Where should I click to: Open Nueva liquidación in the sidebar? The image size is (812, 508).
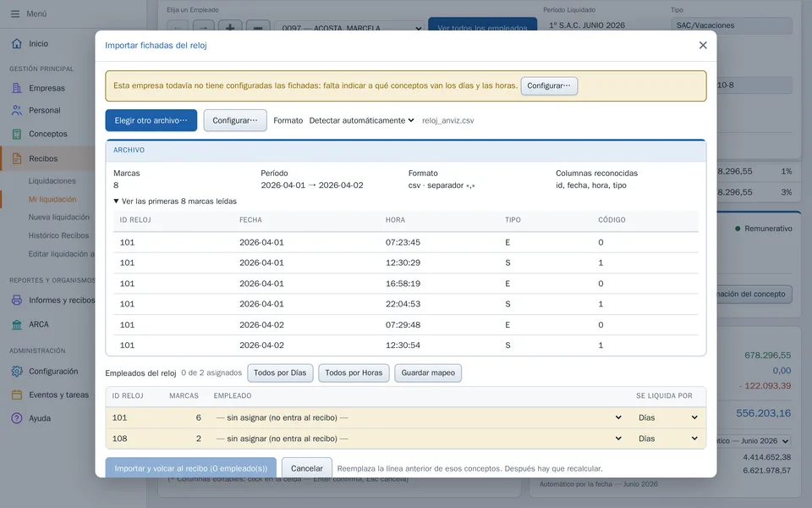point(59,218)
